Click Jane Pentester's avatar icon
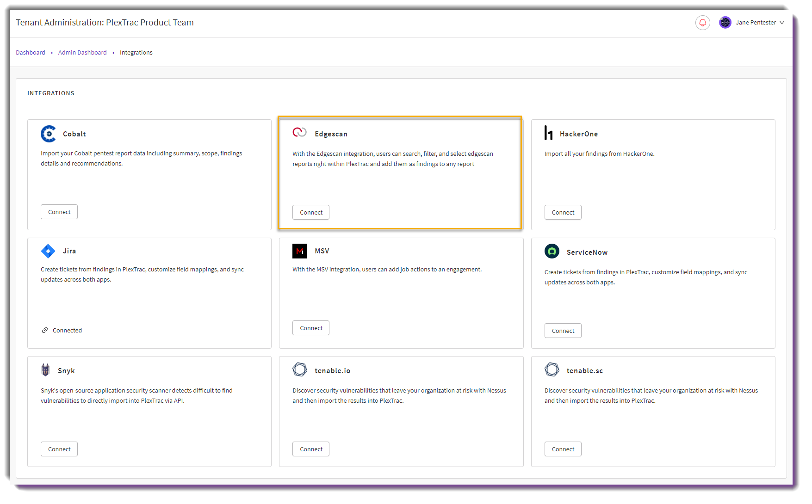This screenshot has width=812, height=504. tap(725, 22)
